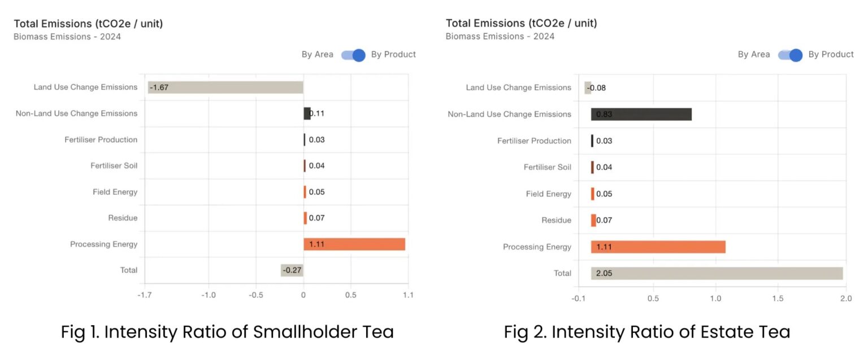This screenshot has height=364, width=868.
Task: Select By Product label next to Fig 2 switch
Action: [831, 55]
